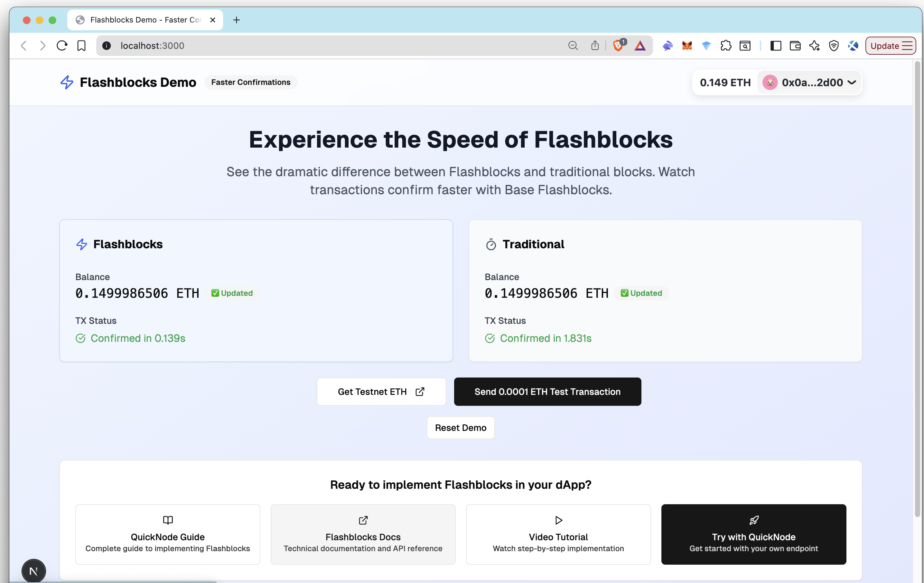This screenshot has width=924, height=583.
Task: Click the Faster Confirmations badge
Action: tap(251, 82)
